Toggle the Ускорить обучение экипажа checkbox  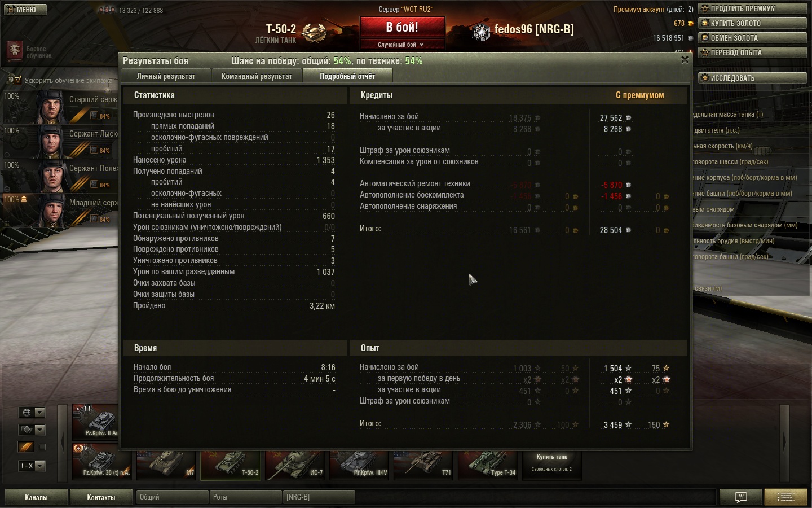pos(17,80)
